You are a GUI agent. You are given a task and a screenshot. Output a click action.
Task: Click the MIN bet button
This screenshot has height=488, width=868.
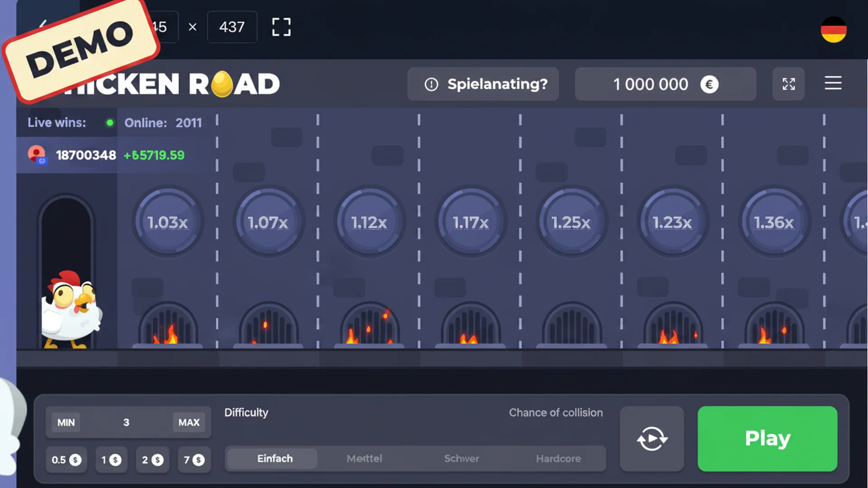(66, 422)
